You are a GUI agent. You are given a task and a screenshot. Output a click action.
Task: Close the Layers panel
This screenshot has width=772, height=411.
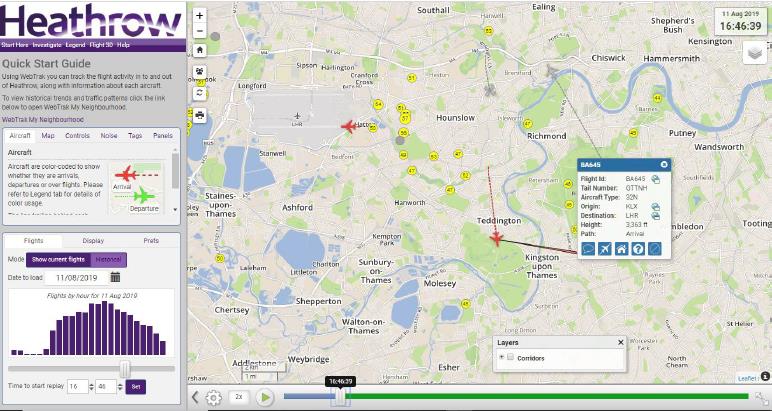pyautogui.click(x=621, y=343)
